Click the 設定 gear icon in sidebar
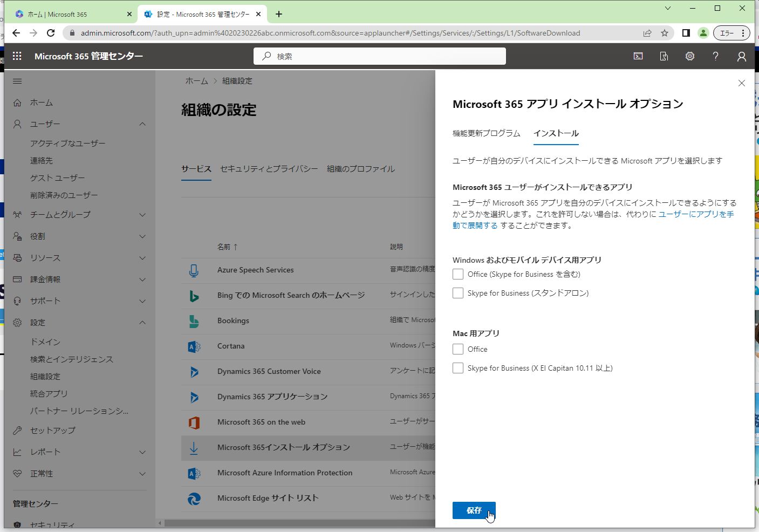This screenshot has height=532, width=759. (x=17, y=323)
